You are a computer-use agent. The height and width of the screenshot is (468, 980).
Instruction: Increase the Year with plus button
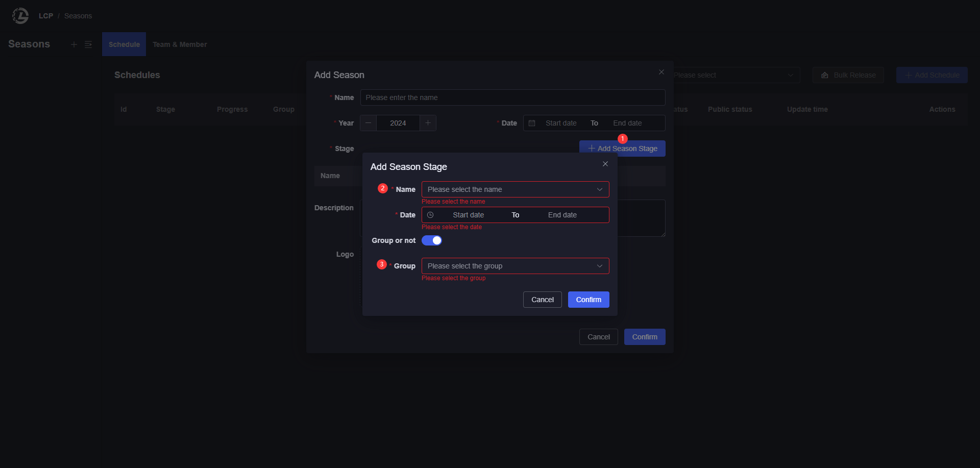pos(428,123)
